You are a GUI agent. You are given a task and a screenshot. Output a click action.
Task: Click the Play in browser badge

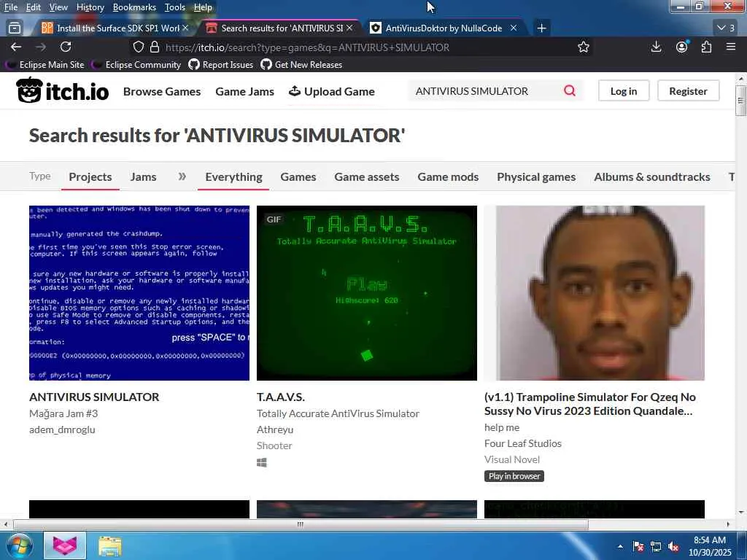tap(514, 476)
